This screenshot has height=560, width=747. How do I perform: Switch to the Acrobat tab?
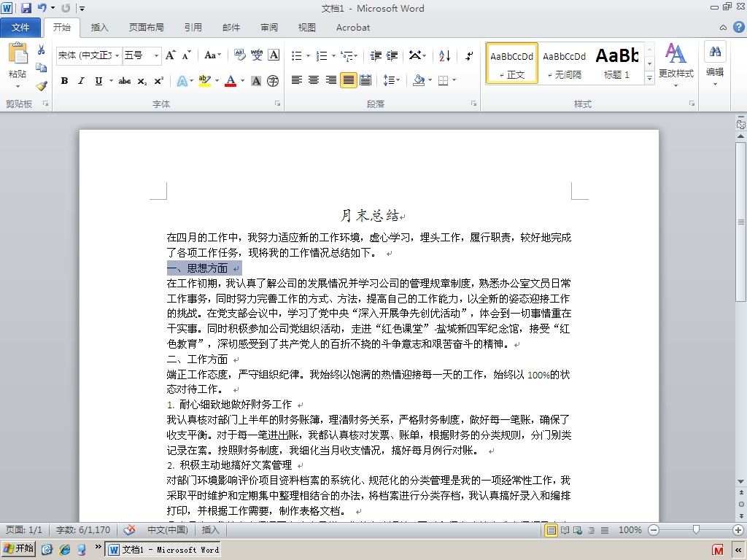coord(353,28)
